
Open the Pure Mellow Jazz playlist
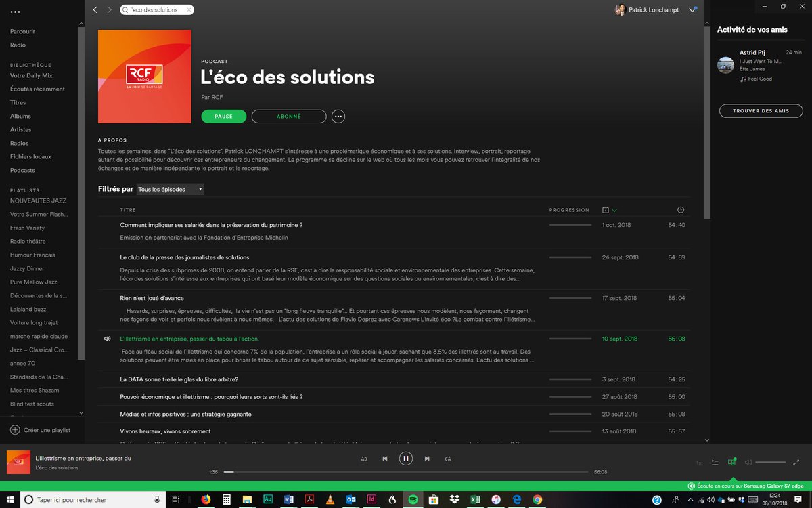(33, 282)
